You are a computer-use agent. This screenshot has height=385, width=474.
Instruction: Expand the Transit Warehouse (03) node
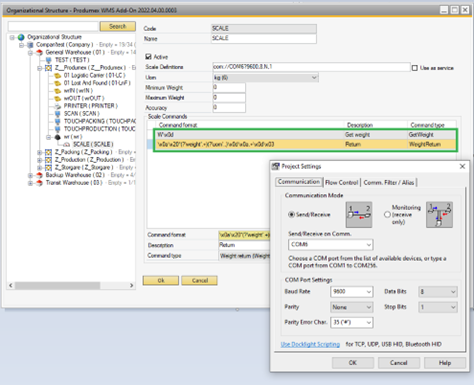tap(30, 183)
